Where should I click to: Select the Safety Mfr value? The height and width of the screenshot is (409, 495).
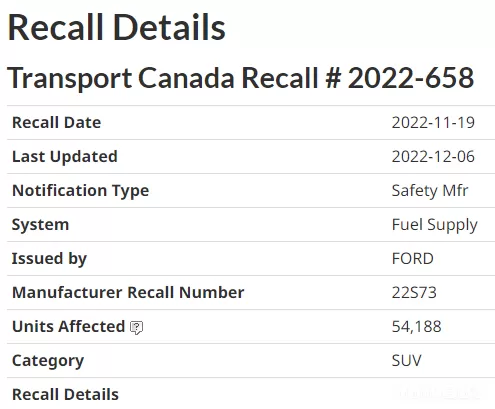[430, 191]
